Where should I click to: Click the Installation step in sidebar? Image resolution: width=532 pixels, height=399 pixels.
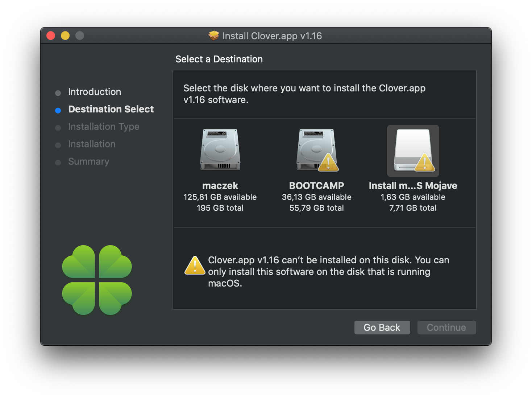[92, 144]
